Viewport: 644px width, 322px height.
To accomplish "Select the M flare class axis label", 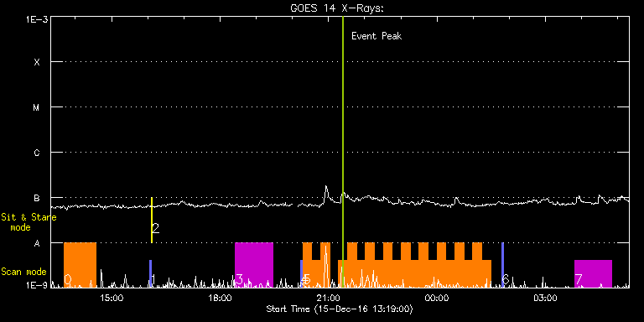I will pyautogui.click(x=37, y=107).
